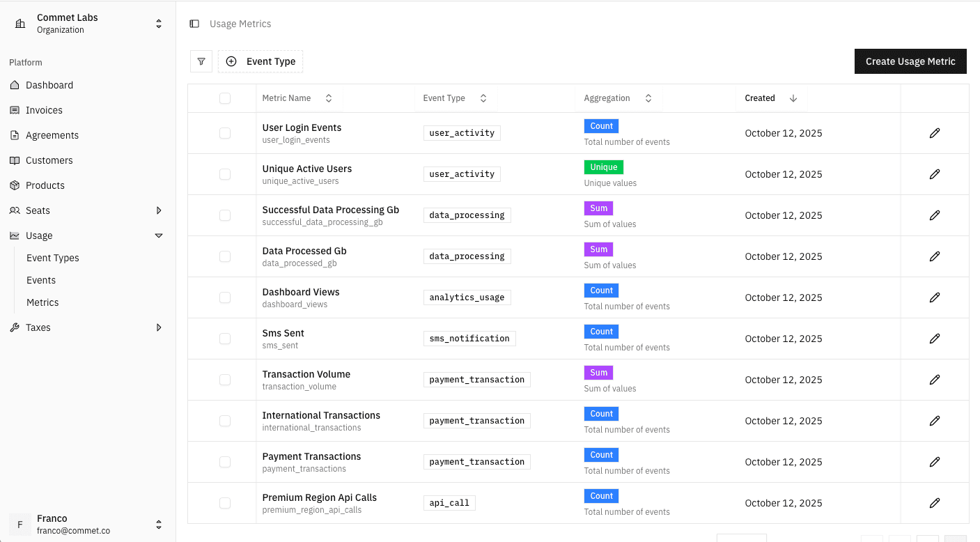
Task: Edit User Login Events with the pencil icon
Action: click(935, 132)
